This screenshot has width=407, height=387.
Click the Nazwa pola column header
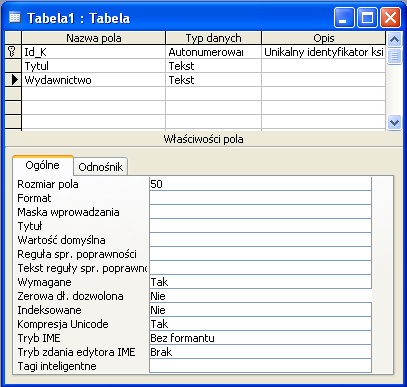pos(94,38)
